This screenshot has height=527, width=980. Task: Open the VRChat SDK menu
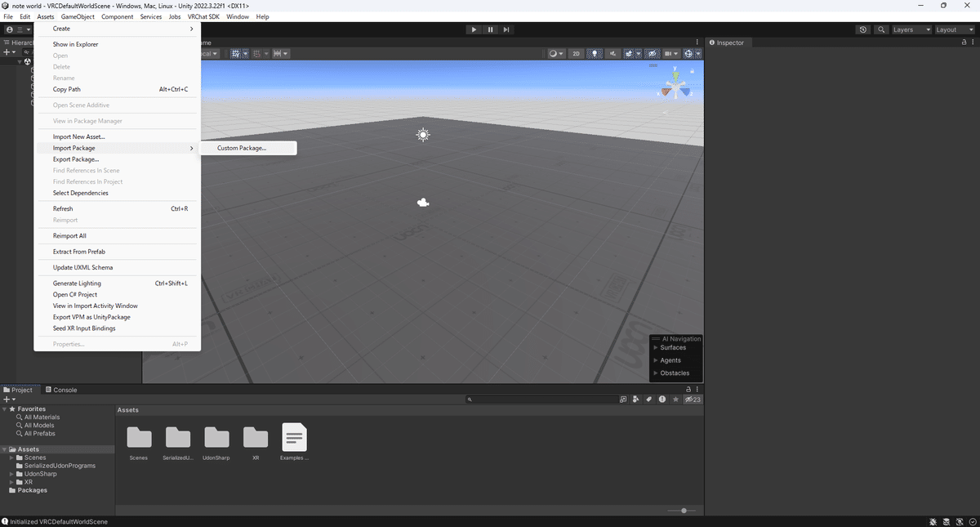[x=203, y=16]
